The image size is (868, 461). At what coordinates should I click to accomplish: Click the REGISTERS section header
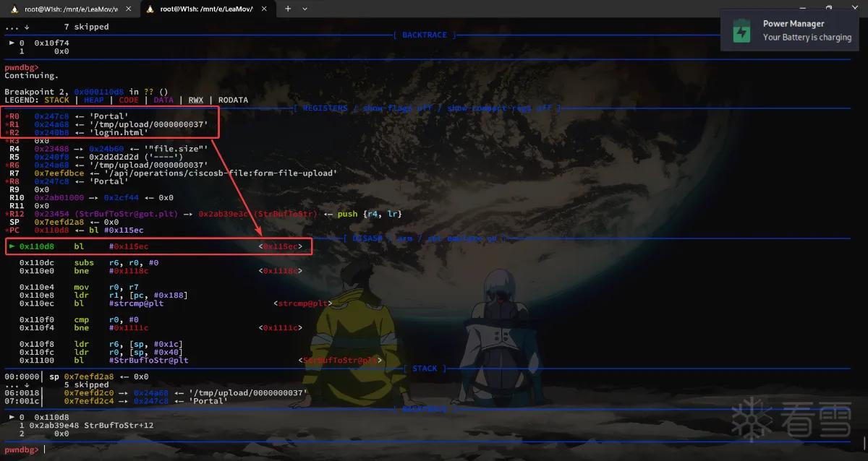pyautogui.click(x=427, y=108)
